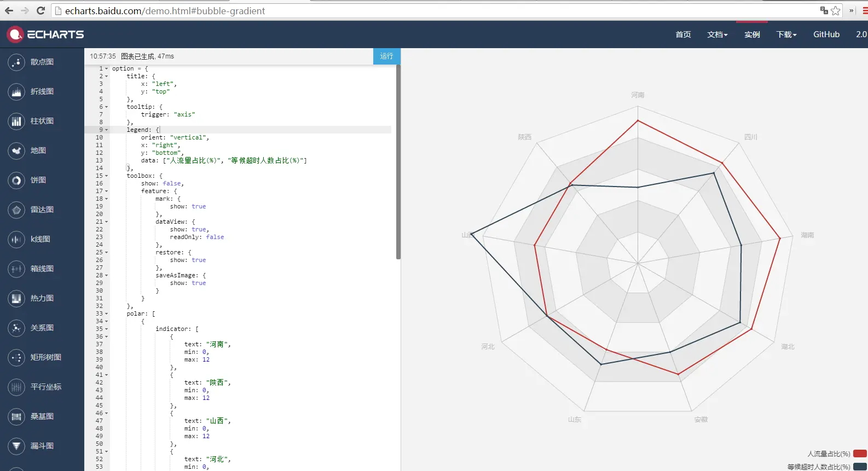
Task: Select the line chart (折线图) icon
Action: click(16, 91)
